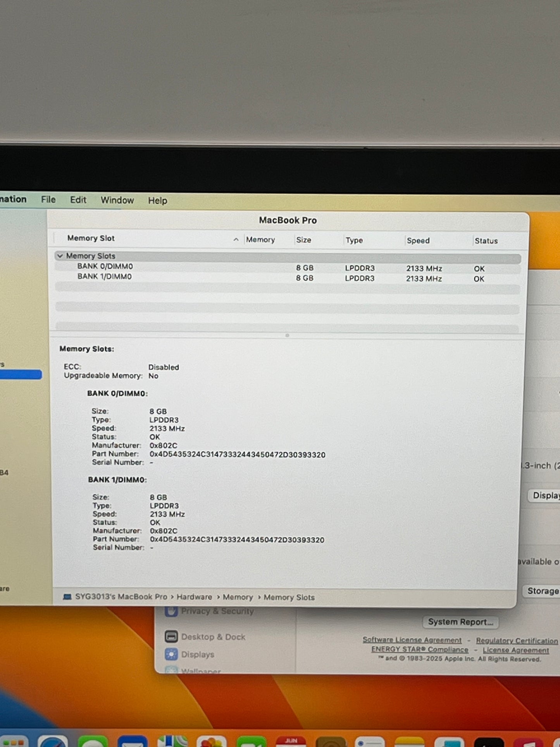Click Memory Slots in the path bar
The height and width of the screenshot is (747, 560).
[289, 597]
